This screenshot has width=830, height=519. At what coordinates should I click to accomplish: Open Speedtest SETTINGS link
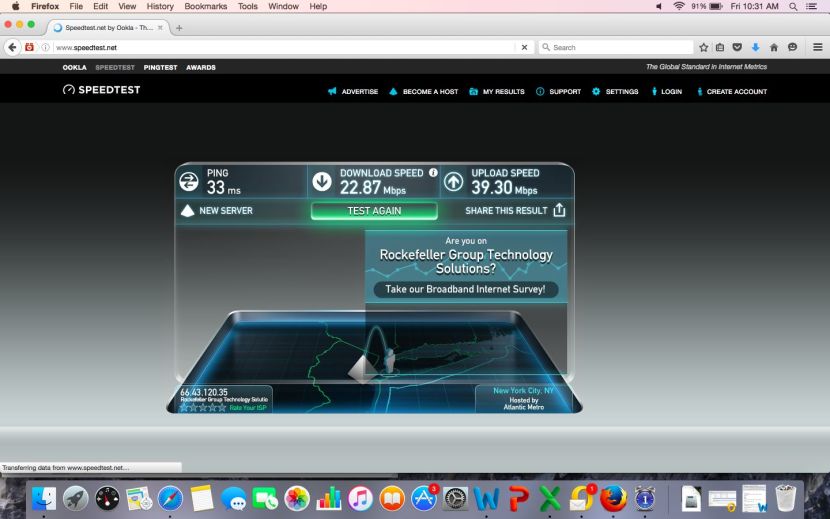point(622,92)
